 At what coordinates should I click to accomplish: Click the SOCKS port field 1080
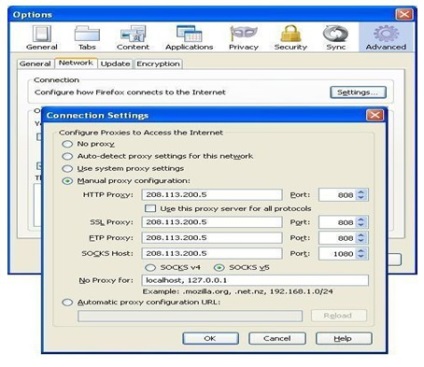point(337,254)
